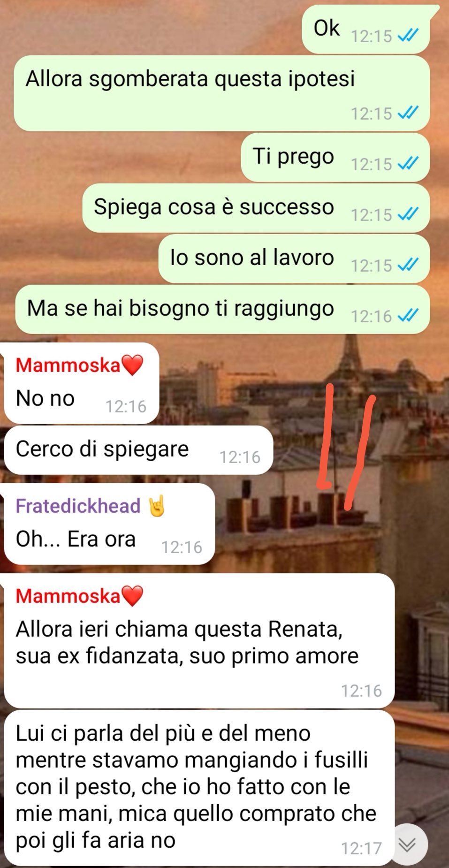Open the Fratedickhead sender name

pos(78,506)
